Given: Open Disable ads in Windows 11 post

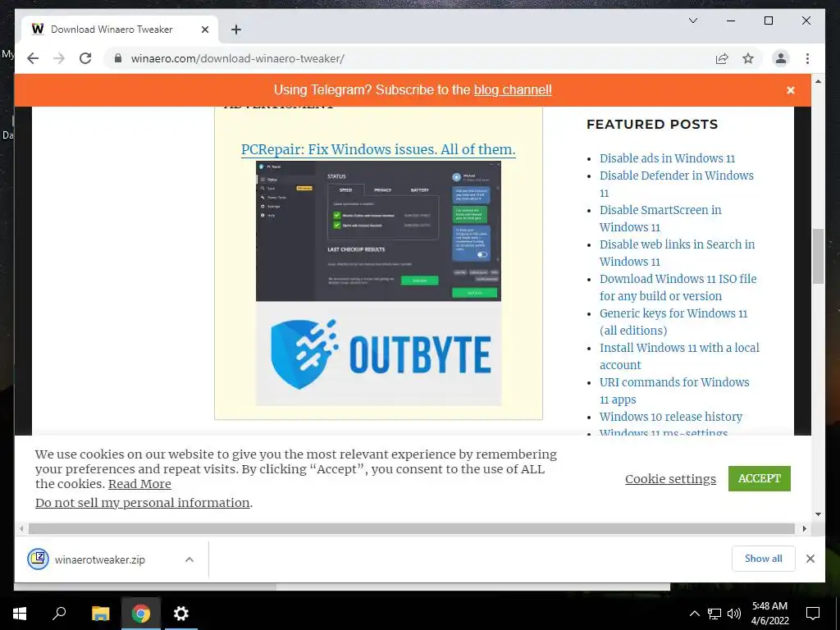Looking at the screenshot, I should [667, 158].
